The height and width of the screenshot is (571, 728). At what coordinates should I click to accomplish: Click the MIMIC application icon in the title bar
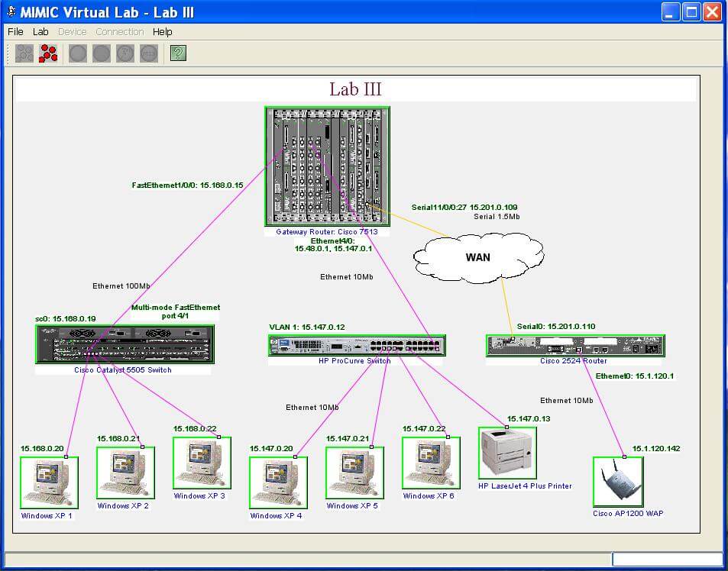click(11, 11)
